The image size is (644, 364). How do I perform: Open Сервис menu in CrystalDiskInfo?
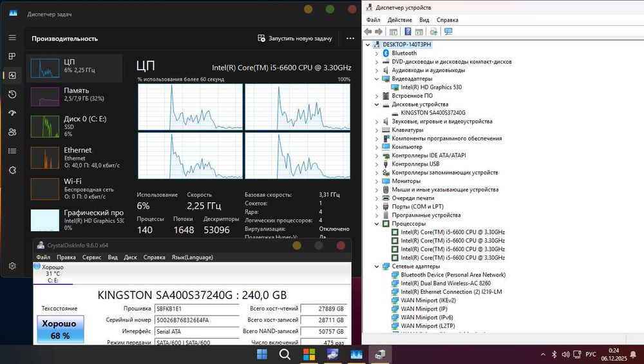[91, 257]
